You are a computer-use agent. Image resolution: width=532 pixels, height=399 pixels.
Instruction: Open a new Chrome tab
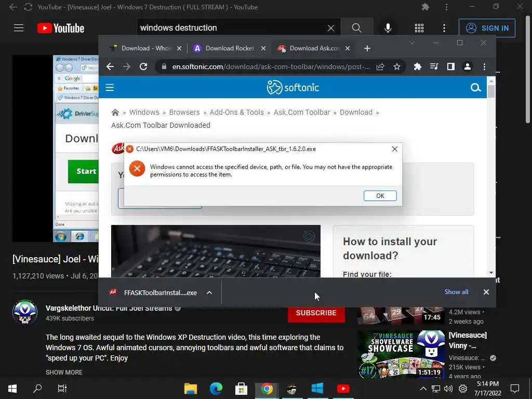(x=367, y=48)
